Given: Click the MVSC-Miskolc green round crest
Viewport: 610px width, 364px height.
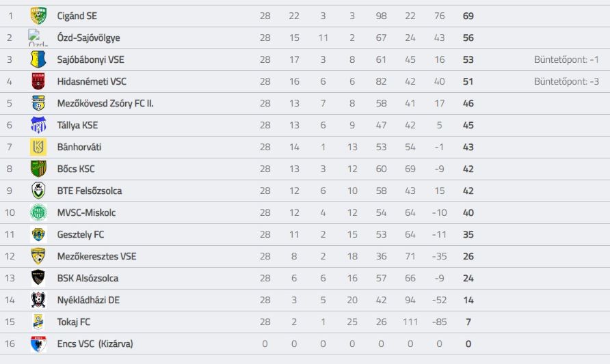Looking at the screenshot, I should [38, 212].
